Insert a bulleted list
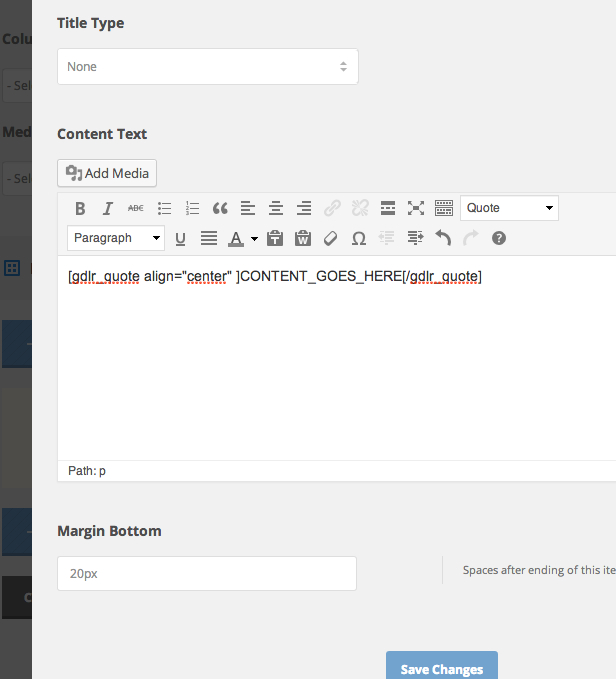 pos(165,208)
